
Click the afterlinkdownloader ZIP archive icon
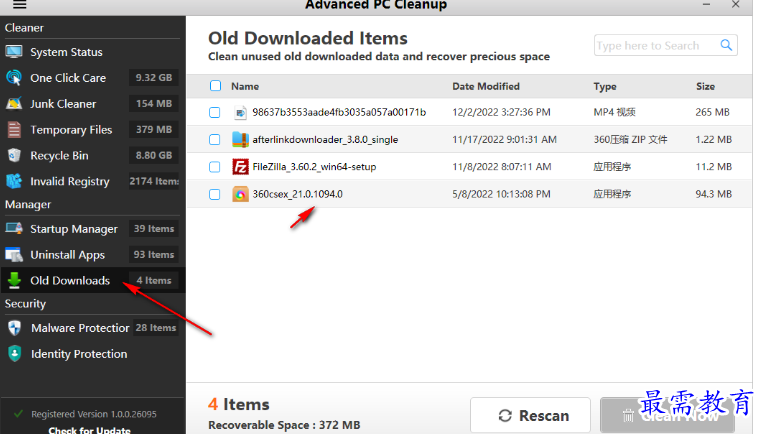tap(240, 139)
